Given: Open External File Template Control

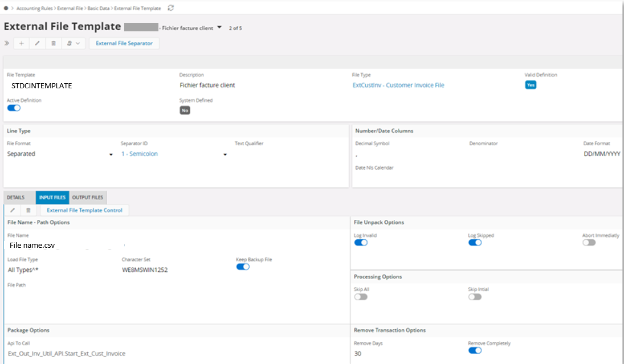Looking at the screenshot, I should point(84,210).
